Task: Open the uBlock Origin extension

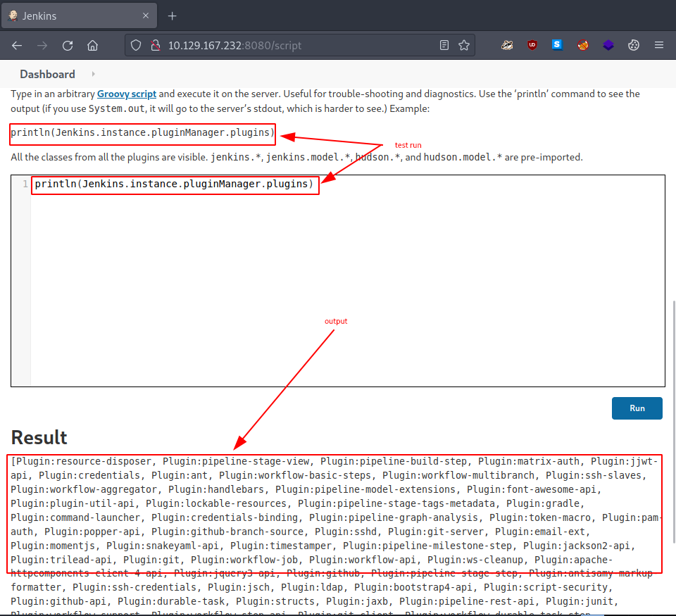Action: point(532,45)
